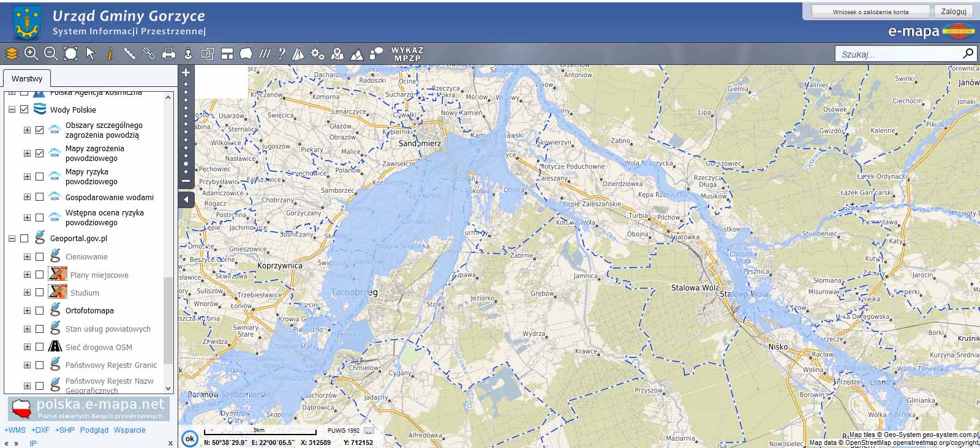The height and width of the screenshot is (448, 980).
Task: Select the full extent view tool
Action: click(x=71, y=54)
